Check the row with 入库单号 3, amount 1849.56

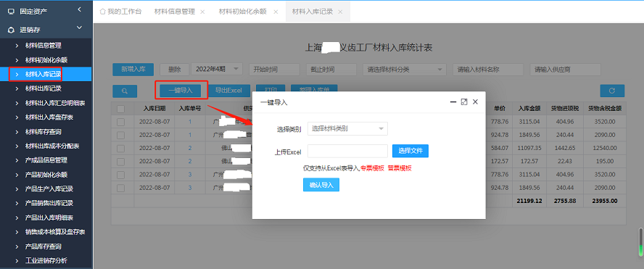(x=120, y=188)
